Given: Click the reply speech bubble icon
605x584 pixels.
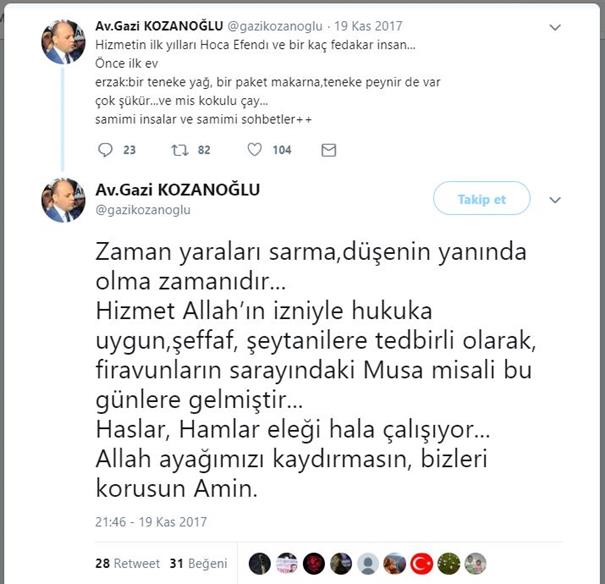Looking at the screenshot, I should coord(105,150).
